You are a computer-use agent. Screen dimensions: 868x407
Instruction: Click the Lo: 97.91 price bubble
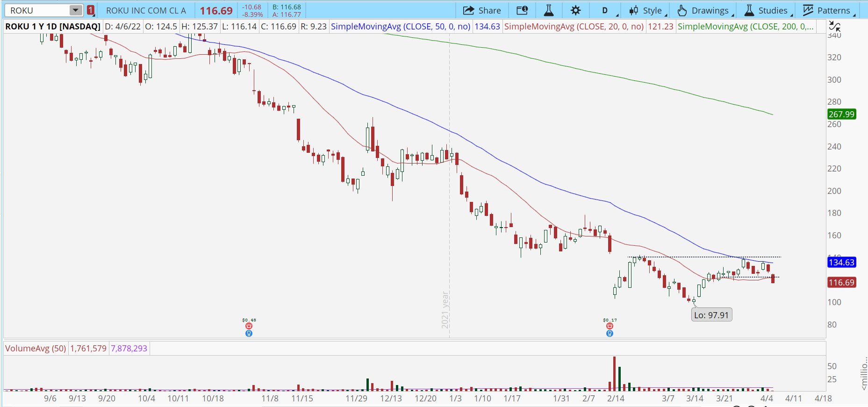tap(711, 315)
